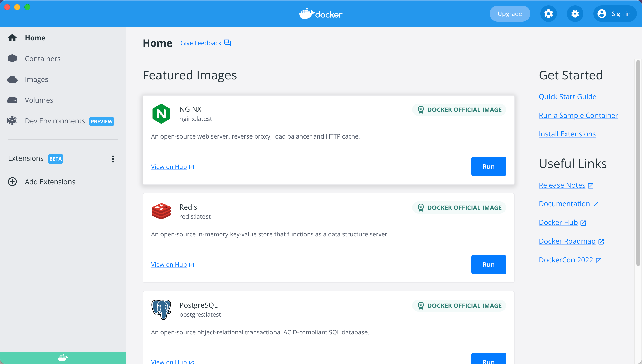Run the Redis image
The width and height of the screenshot is (642, 364).
pos(488,264)
